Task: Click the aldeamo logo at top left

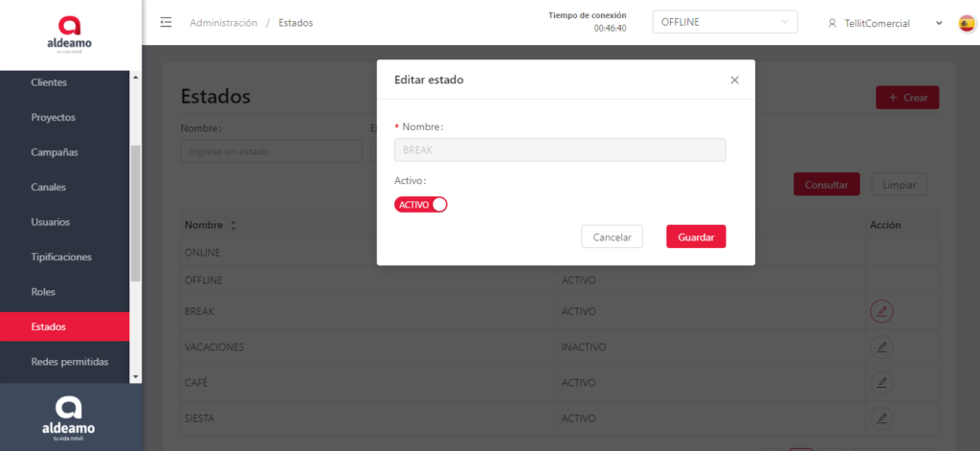Action: (70, 35)
